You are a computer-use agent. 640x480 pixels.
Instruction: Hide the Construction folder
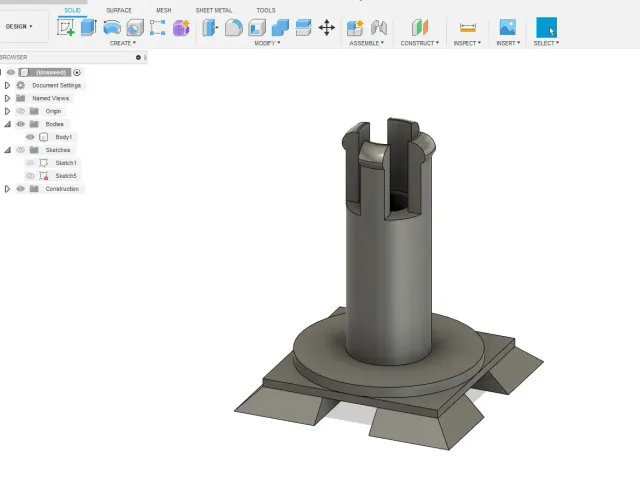pyautogui.click(x=20, y=189)
